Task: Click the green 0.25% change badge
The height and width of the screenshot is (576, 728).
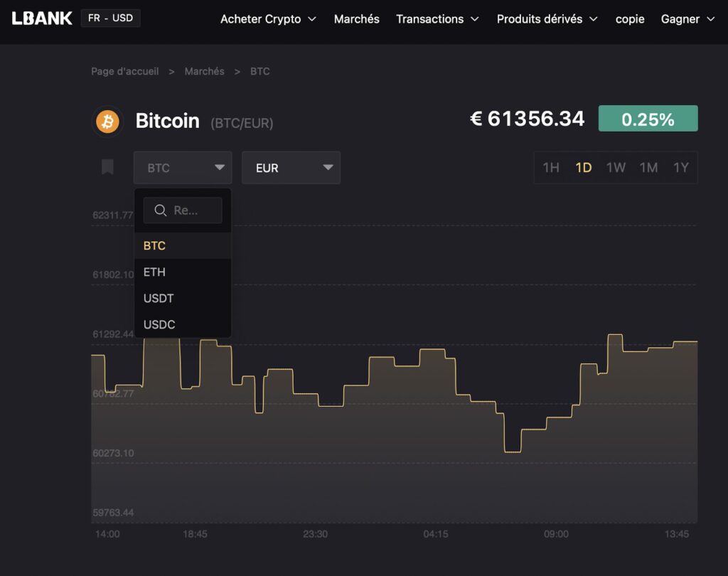Action: point(648,118)
